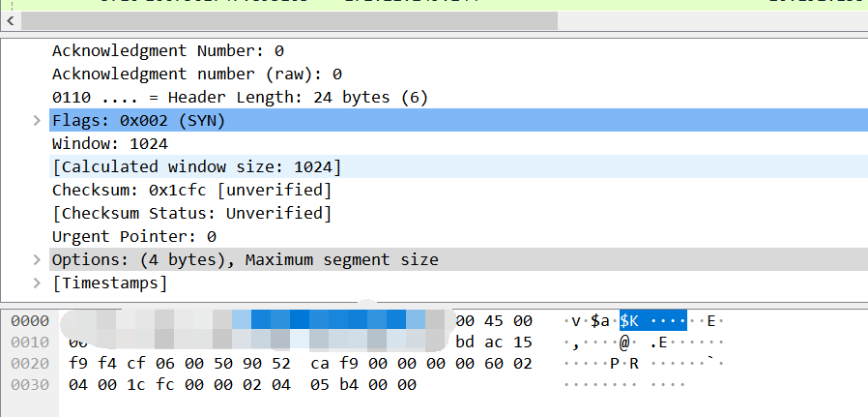Select the Acknowledgment Number: 0 field
The image size is (868, 417).
pos(167,51)
